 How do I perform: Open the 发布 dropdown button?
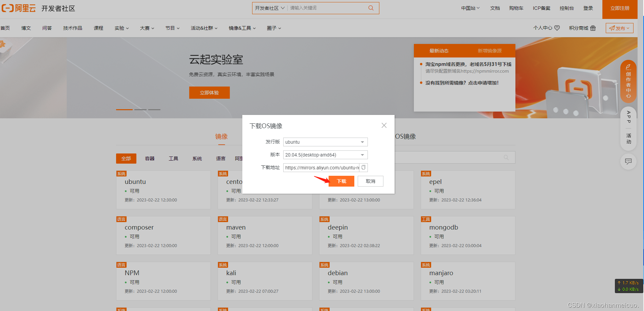(619, 28)
